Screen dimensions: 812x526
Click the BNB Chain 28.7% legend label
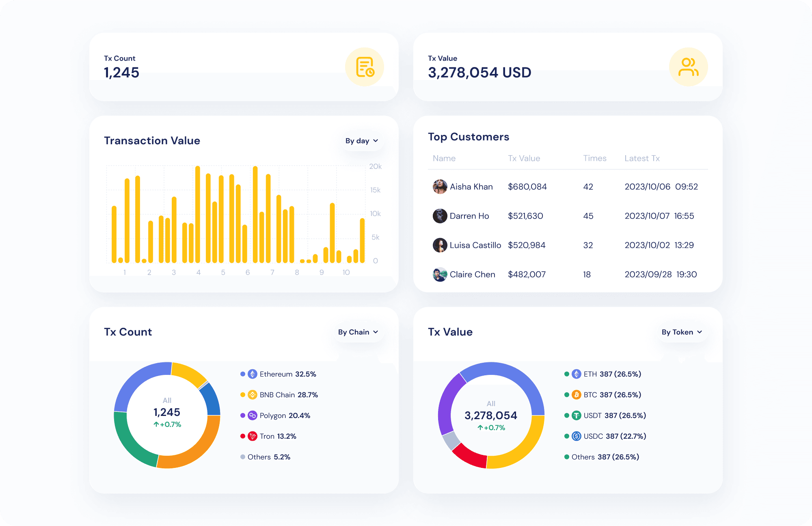pos(289,395)
